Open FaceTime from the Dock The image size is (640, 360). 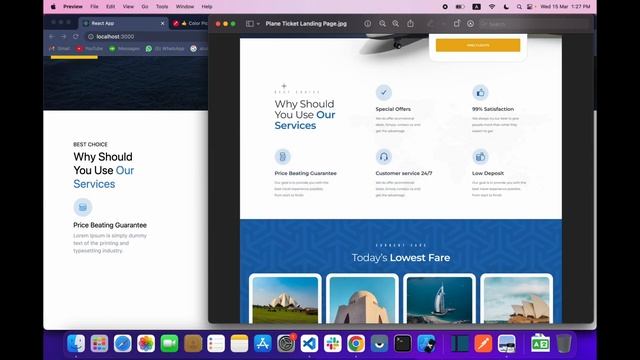click(169, 343)
